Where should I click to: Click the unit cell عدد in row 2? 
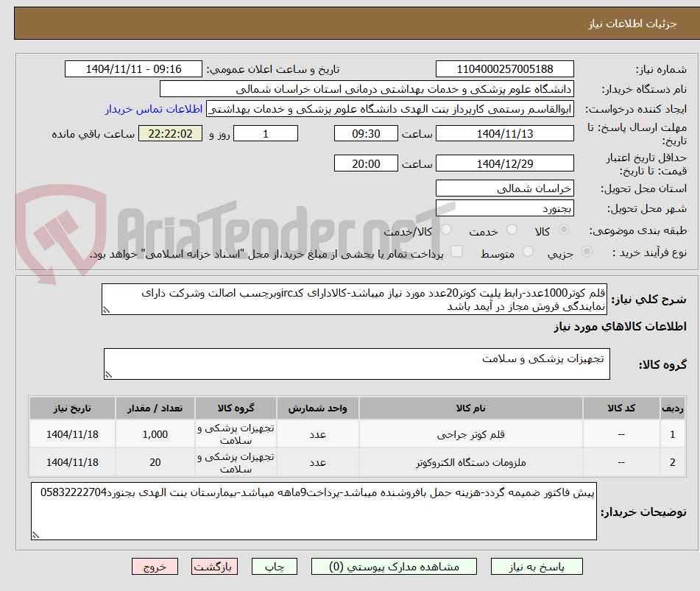[x=317, y=462]
